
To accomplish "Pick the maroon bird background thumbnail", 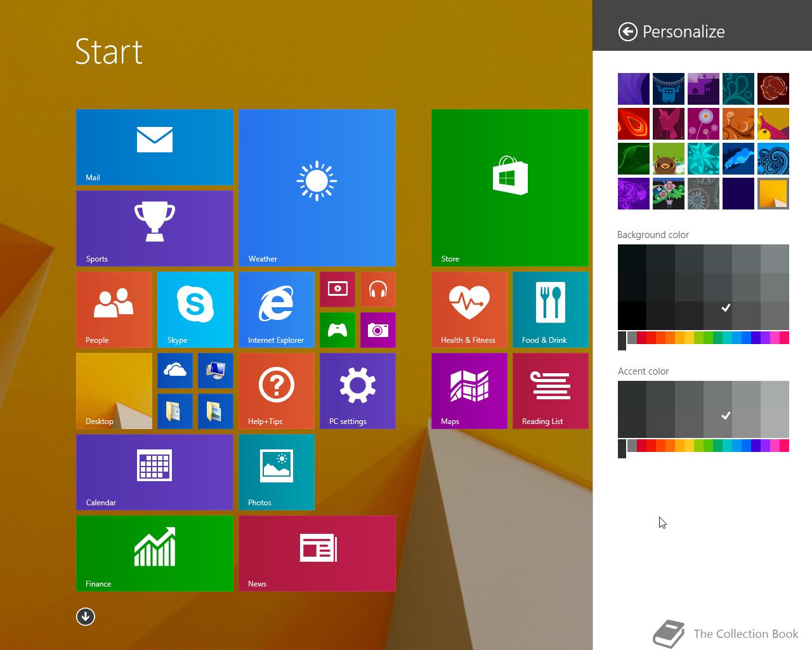I will point(669,124).
